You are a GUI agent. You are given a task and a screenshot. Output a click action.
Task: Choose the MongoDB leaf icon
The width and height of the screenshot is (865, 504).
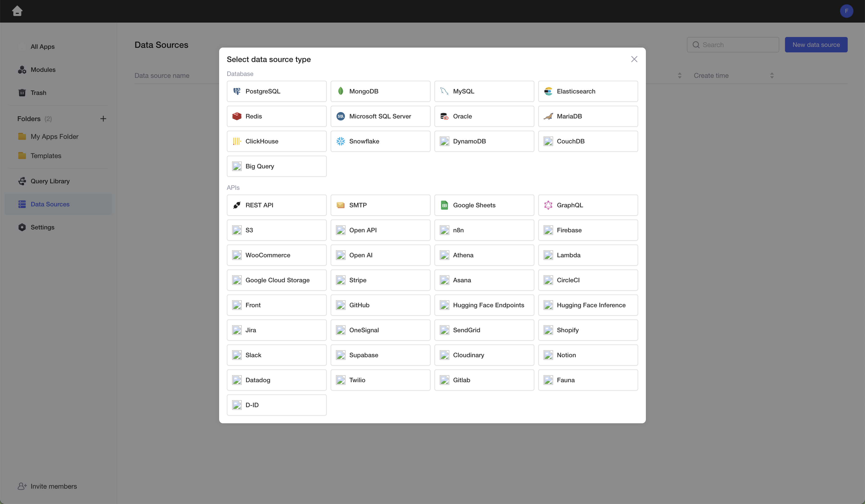(x=340, y=91)
